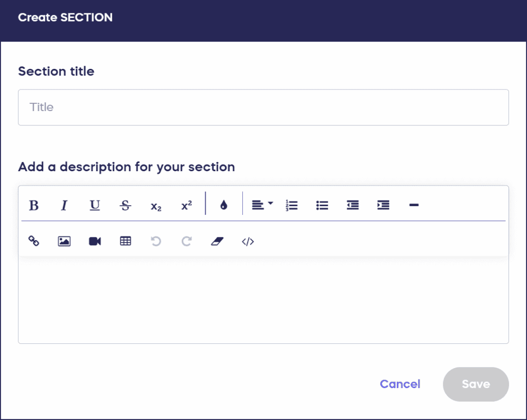Insert a table into the description

[125, 241]
